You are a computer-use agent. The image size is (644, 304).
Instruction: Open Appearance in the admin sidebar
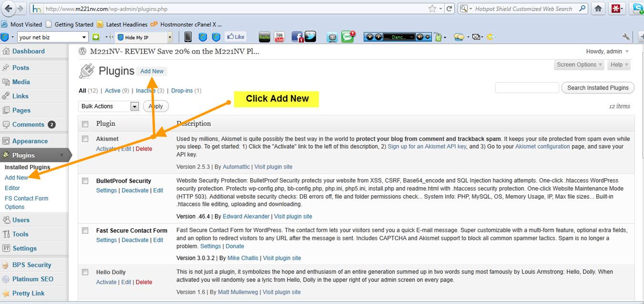[30, 141]
